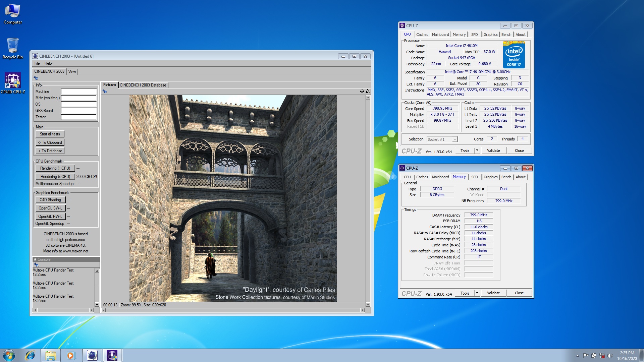Click the taskbar clock showing 2:25 PM
644x362 pixels.
pyautogui.click(x=627, y=356)
